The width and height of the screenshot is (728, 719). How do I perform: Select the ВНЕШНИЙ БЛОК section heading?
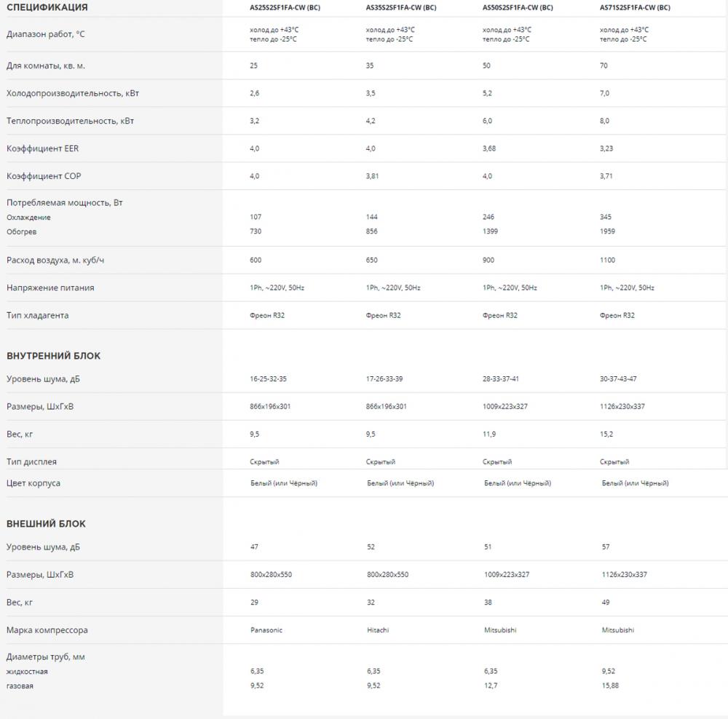pyautogui.click(x=46, y=523)
